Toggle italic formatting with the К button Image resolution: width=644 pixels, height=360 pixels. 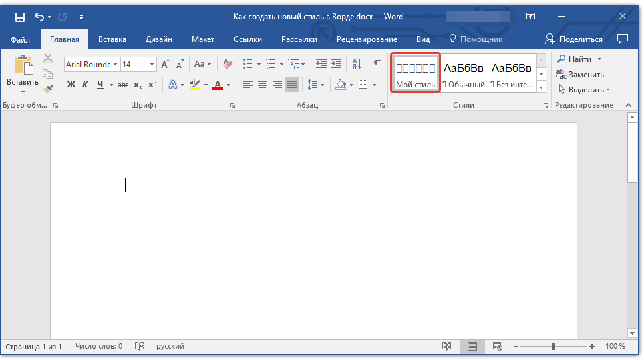pyautogui.click(x=85, y=85)
